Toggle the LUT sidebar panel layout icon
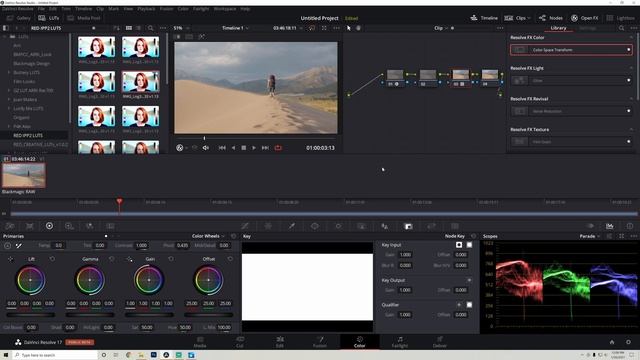Screen dimensions: 640x360 (x=6, y=28)
